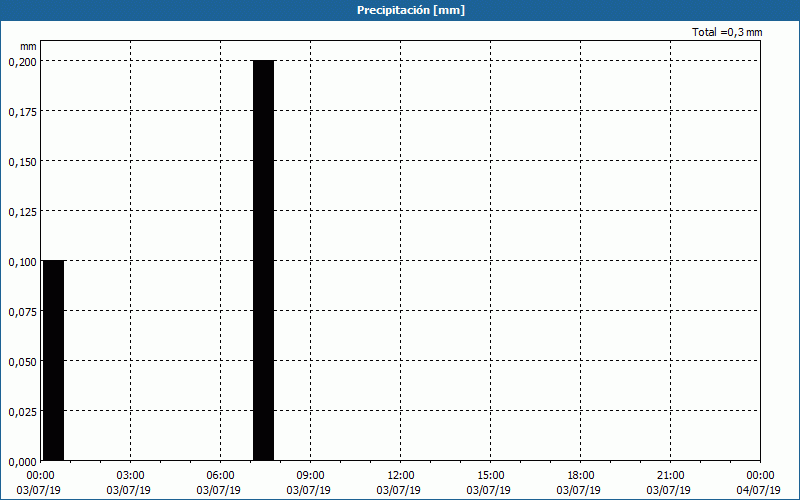Click the 0,100 y-axis value
This screenshot has width=800, height=500.
(22, 262)
